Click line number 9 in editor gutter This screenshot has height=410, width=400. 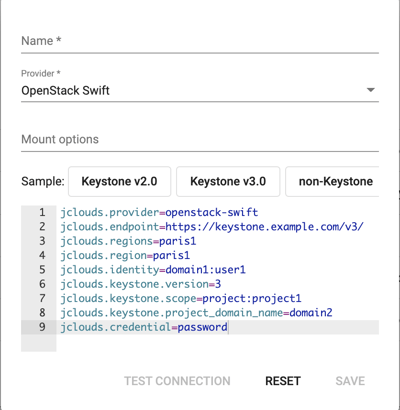[x=42, y=327]
